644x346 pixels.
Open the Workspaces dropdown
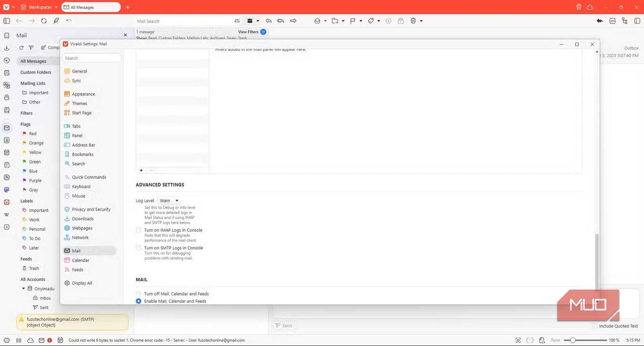[x=39, y=7]
